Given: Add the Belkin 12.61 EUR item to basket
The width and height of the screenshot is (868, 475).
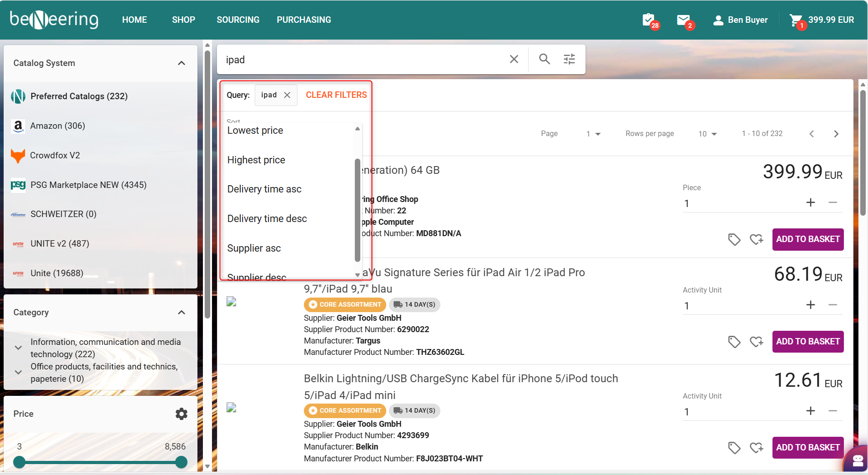Looking at the screenshot, I should (x=808, y=448).
